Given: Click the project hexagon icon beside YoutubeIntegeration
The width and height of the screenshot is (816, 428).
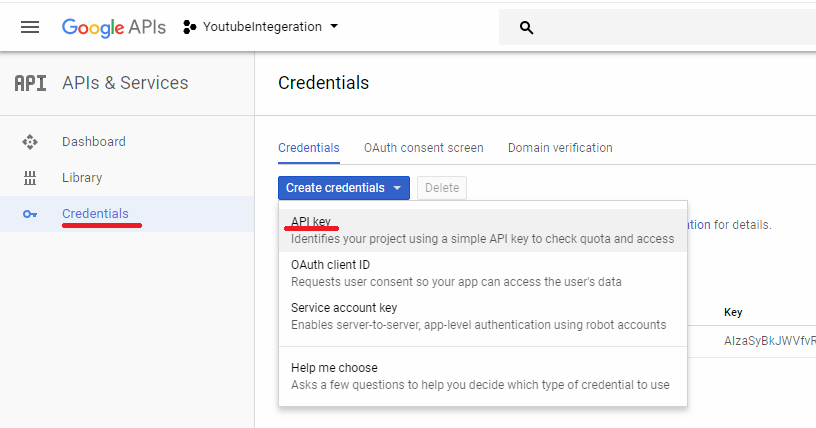Looking at the screenshot, I should (189, 27).
